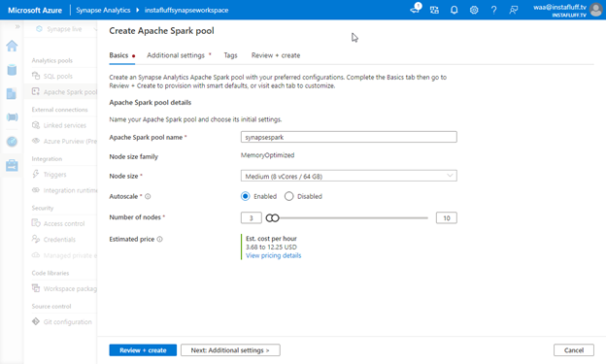
Task: Open the Node size dropdown
Action: coord(349,176)
